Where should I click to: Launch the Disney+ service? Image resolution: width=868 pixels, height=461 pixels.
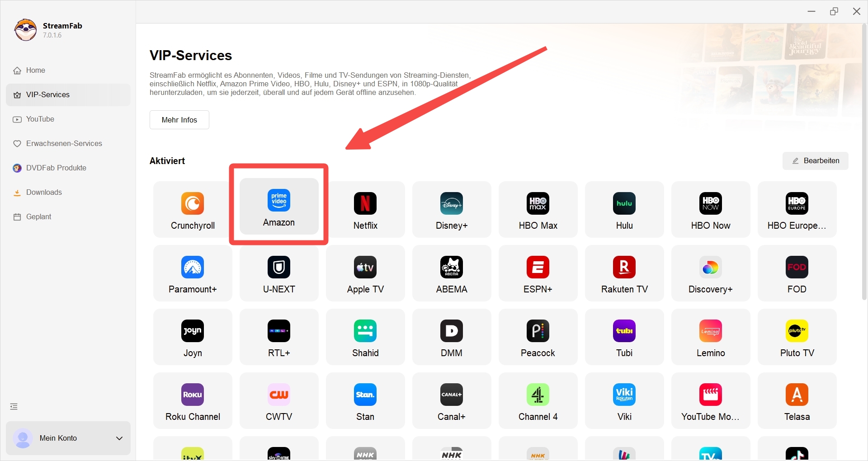(x=452, y=210)
